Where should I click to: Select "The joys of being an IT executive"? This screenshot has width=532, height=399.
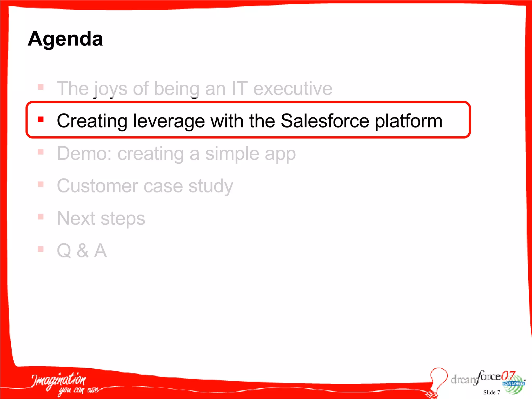(195, 89)
